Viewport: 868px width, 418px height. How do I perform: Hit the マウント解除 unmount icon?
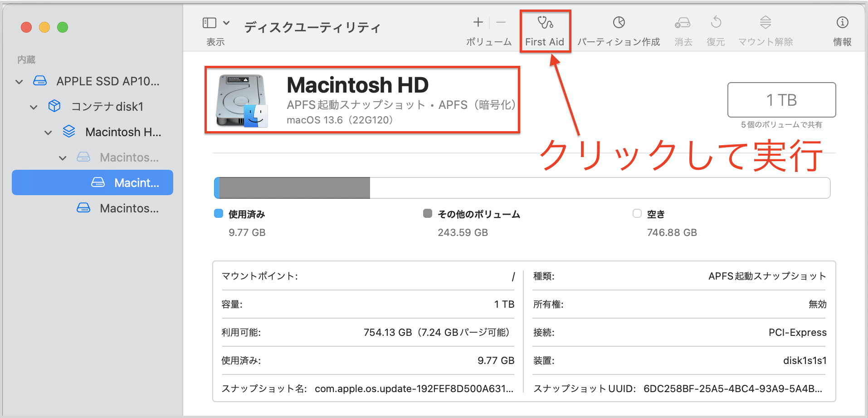(766, 22)
